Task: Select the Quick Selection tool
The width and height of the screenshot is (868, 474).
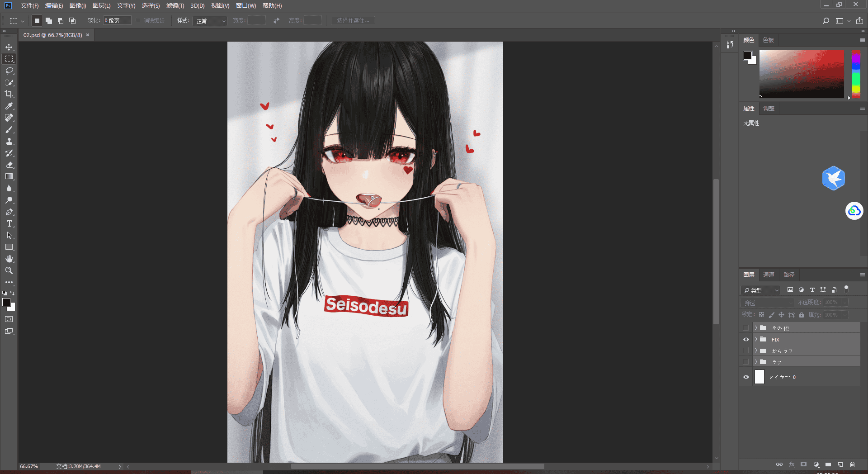Action: [x=9, y=82]
